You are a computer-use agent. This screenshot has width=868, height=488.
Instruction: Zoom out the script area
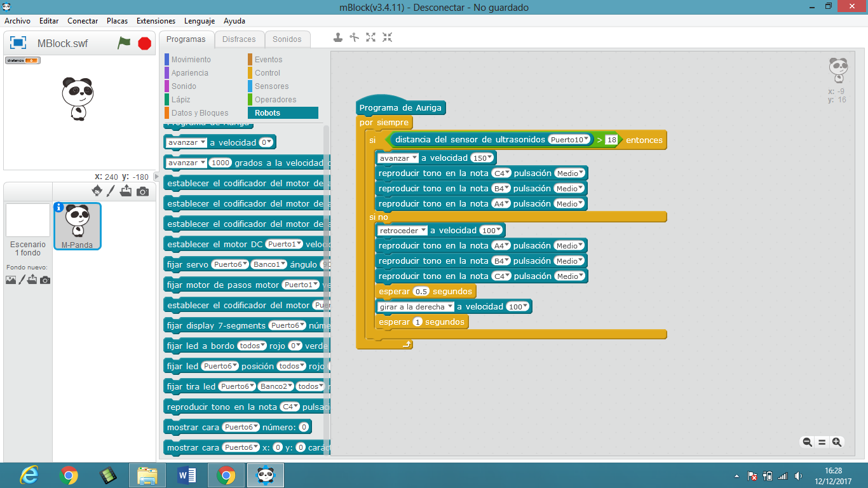click(x=807, y=442)
